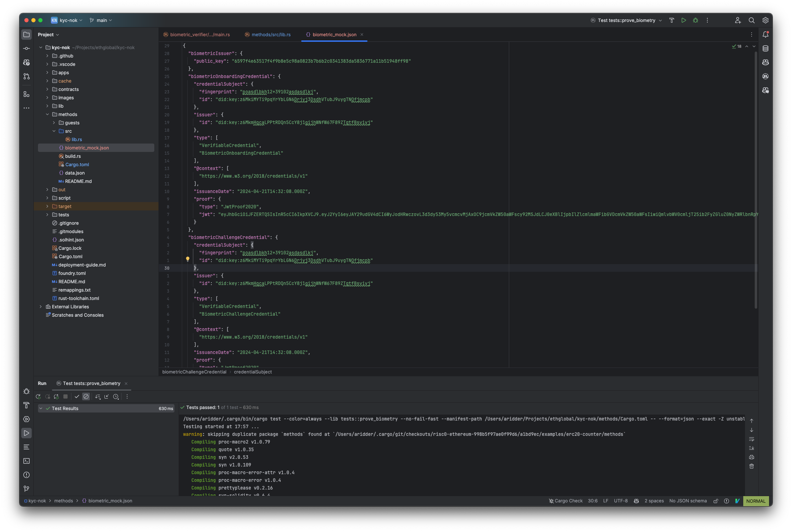Open Search Everywhere magnifier
Screen dimensions: 792x532
coord(752,20)
